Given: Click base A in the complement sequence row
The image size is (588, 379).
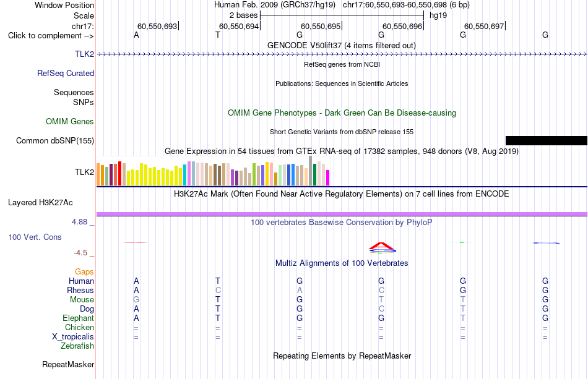Looking at the screenshot, I should pos(136,35).
